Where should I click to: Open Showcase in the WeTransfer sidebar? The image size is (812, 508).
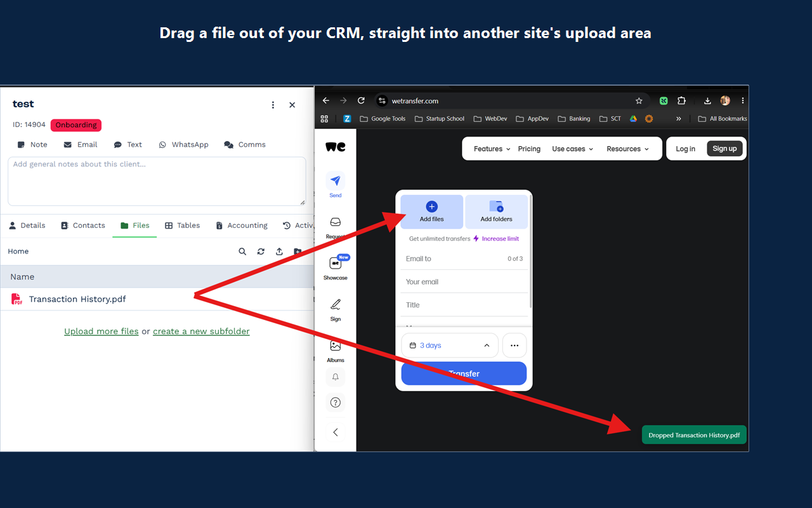click(336, 267)
